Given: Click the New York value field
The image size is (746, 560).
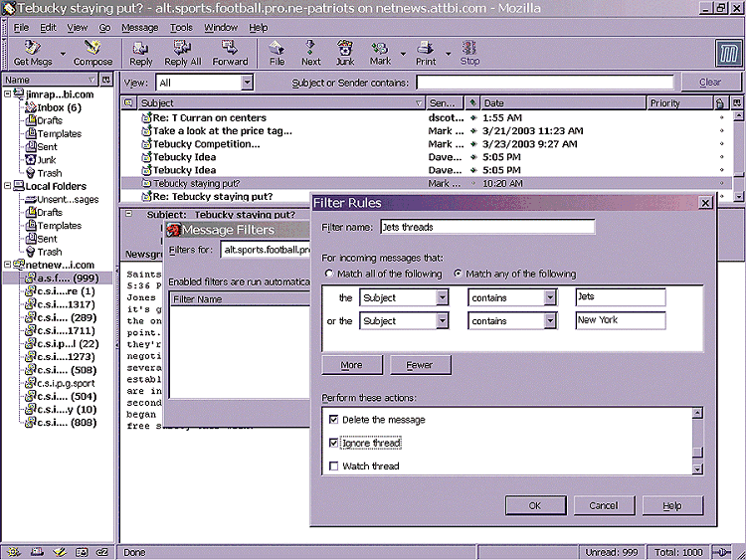Looking at the screenshot, I should [621, 320].
